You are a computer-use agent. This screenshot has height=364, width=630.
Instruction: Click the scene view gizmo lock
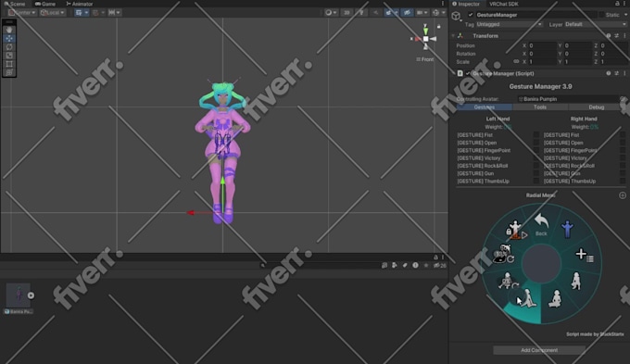click(x=439, y=27)
